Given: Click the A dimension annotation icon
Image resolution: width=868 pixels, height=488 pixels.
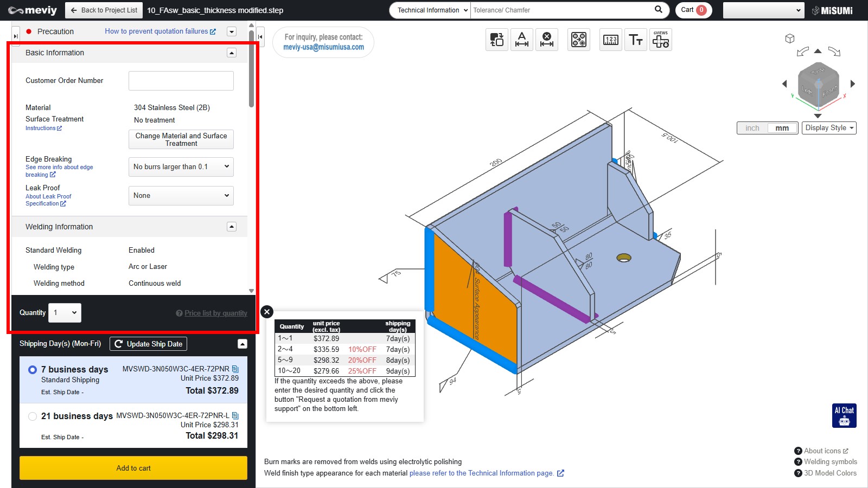Looking at the screenshot, I should [521, 40].
